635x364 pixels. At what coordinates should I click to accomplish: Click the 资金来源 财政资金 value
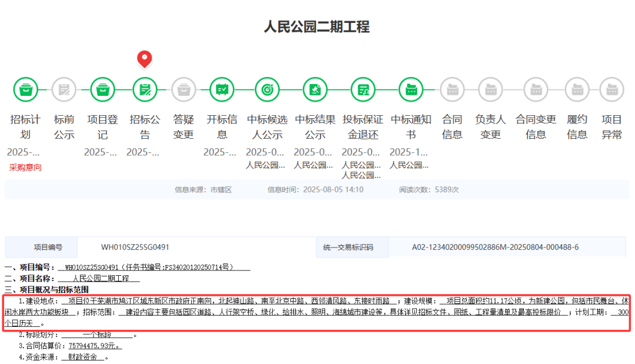pos(83,357)
